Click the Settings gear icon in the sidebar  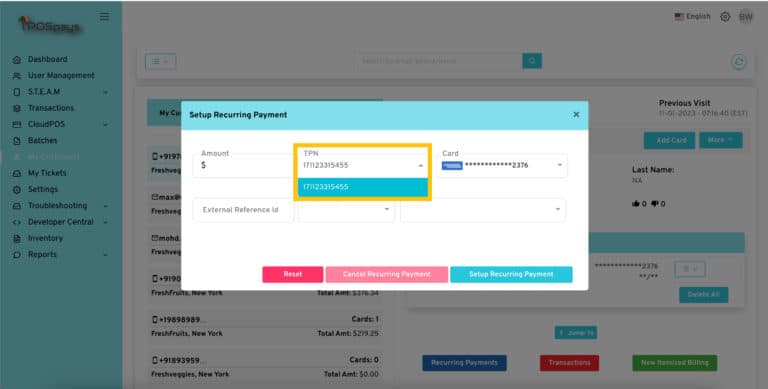coord(17,190)
